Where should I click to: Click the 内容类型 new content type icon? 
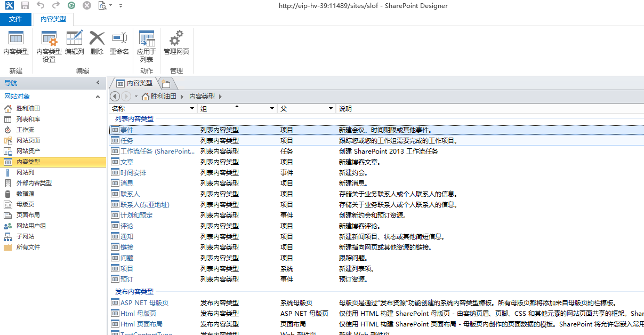pos(16,38)
